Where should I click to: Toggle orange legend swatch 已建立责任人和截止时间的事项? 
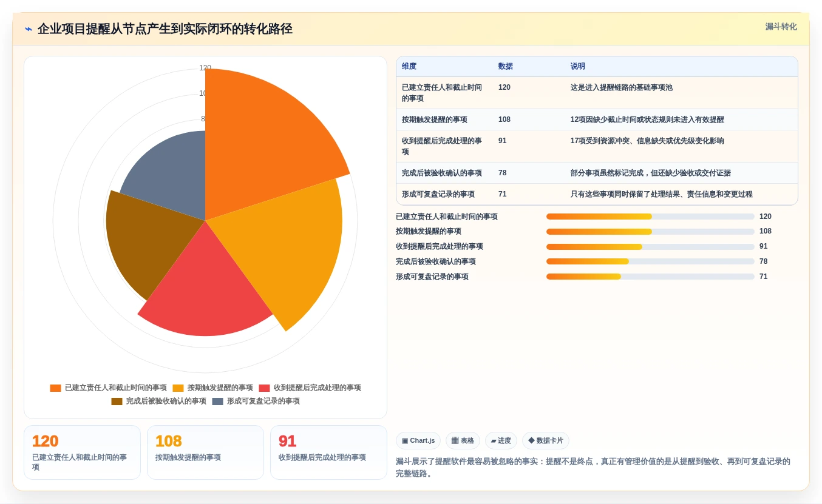(55, 388)
